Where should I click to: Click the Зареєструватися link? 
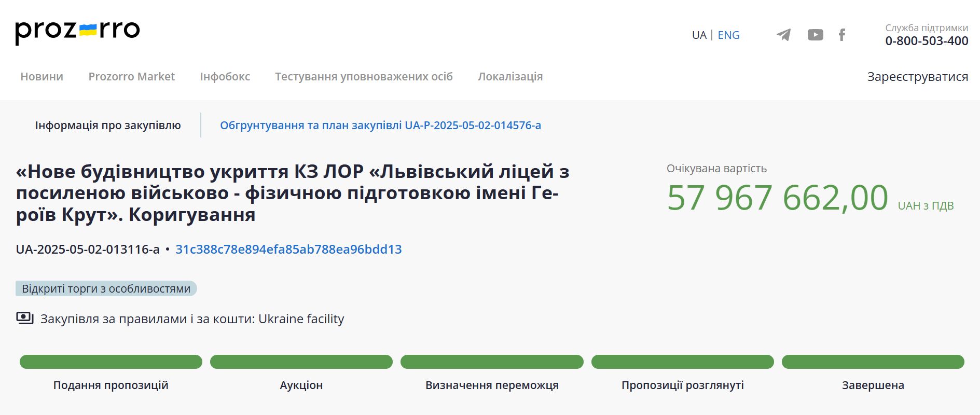[917, 77]
